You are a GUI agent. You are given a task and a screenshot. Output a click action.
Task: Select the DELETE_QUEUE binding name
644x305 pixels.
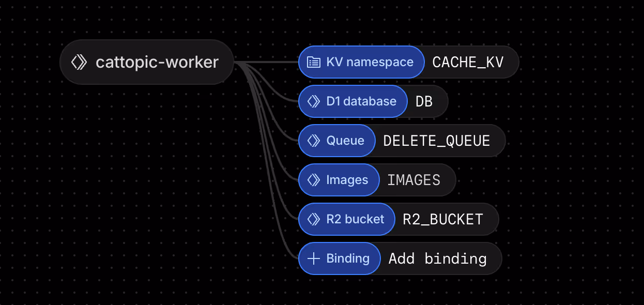coord(436,141)
